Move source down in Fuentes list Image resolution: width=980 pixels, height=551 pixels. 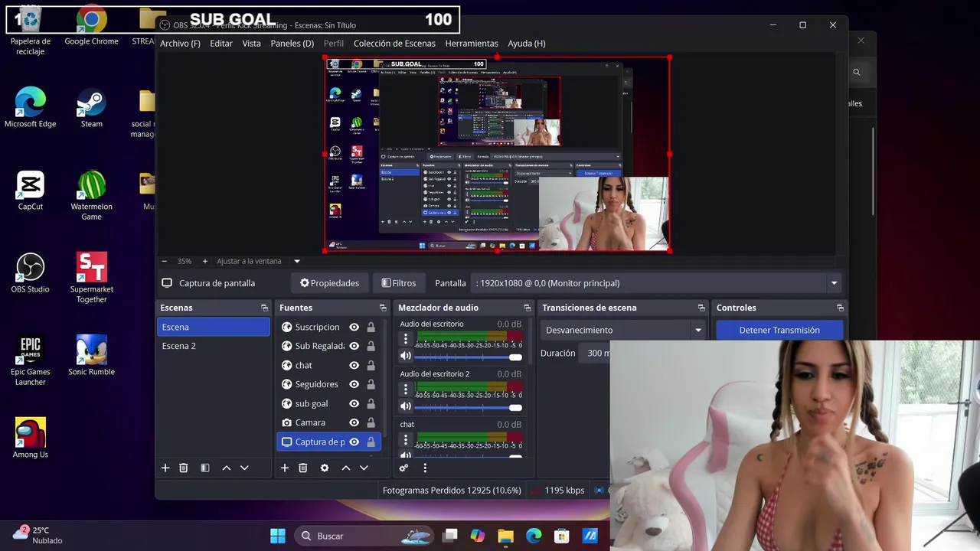[x=364, y=468]
